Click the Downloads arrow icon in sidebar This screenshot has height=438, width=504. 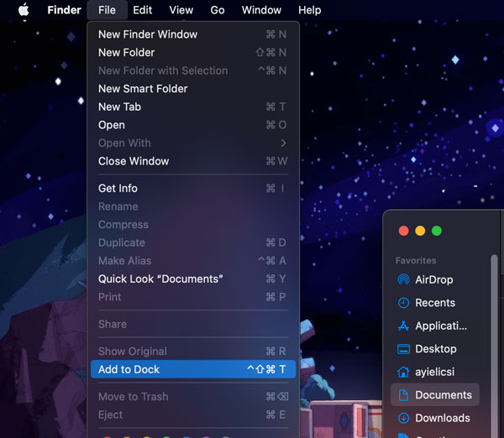(x=403, y=418)
